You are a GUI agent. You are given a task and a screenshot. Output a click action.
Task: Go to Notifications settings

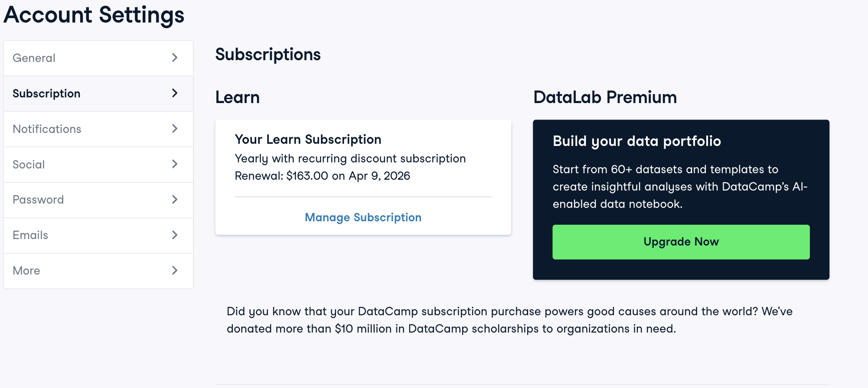pos(47,129)
